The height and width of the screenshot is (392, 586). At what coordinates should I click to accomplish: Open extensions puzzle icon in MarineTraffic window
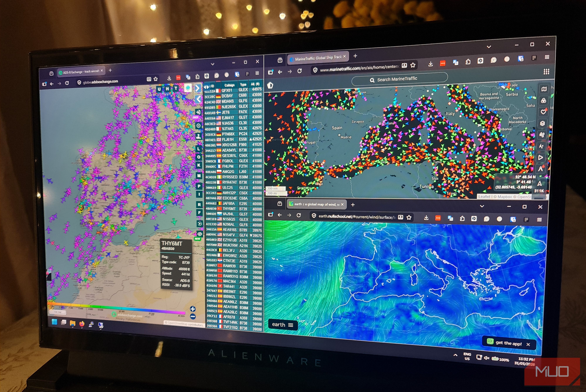(x=468, y=61)
